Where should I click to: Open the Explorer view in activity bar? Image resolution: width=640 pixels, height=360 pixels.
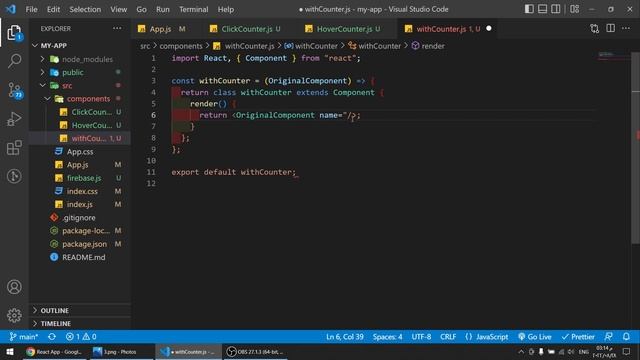click(x=14, y=33)
